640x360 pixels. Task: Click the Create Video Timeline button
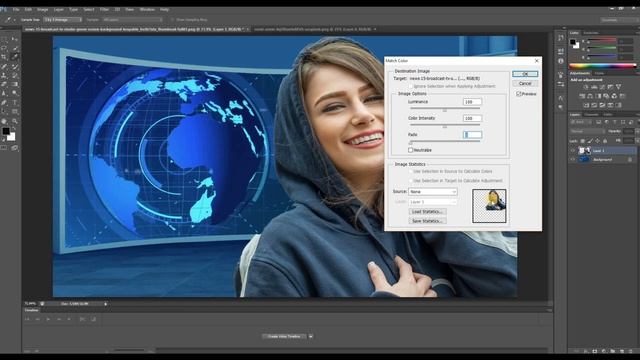[284, 337]
